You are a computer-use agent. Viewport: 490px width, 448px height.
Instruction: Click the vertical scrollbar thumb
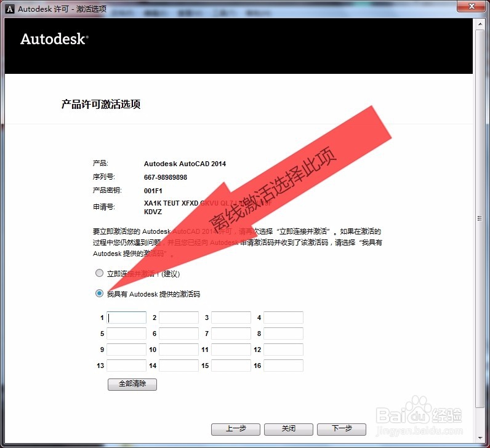(x=480, y=218)
